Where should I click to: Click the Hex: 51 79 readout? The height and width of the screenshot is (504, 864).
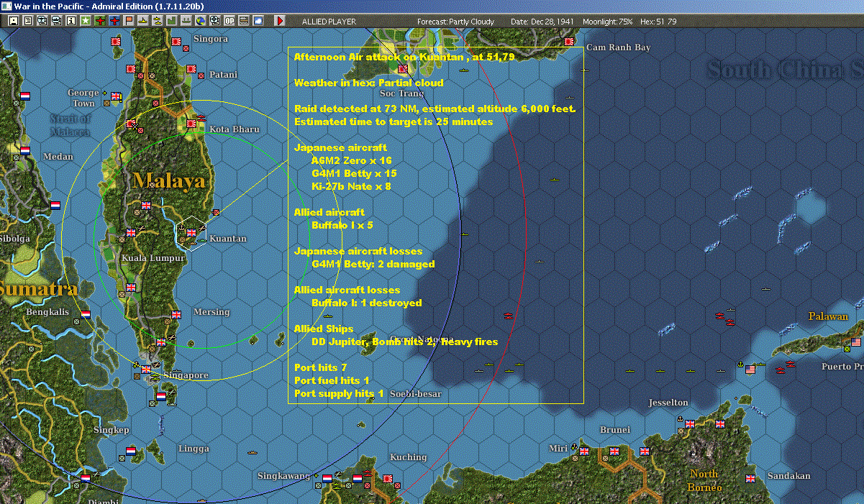coord(657,22)
